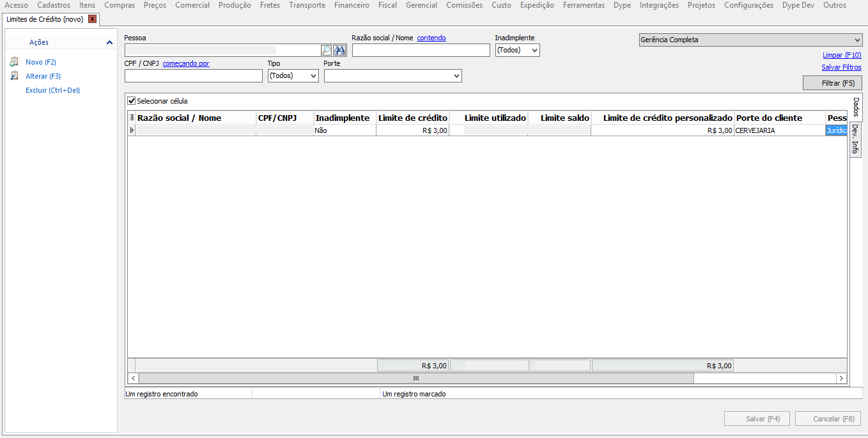Open the Comissões menu

click(x=465, y=5)
